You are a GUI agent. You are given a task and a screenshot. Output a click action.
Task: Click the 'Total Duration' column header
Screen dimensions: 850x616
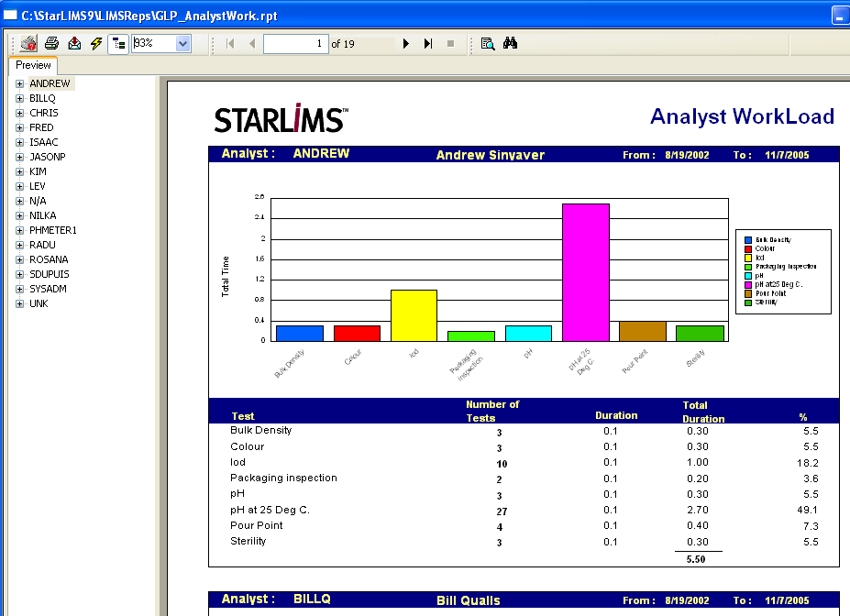(702, 412)
